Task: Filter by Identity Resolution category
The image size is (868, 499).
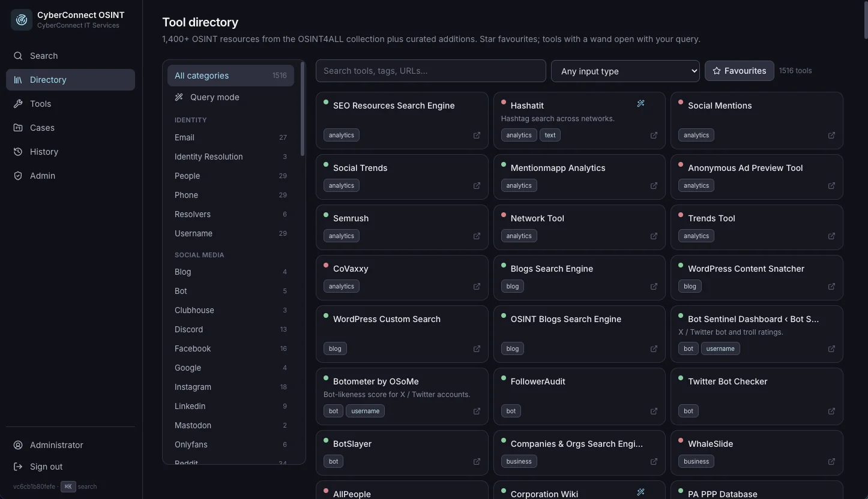Action: click(231, 157)
